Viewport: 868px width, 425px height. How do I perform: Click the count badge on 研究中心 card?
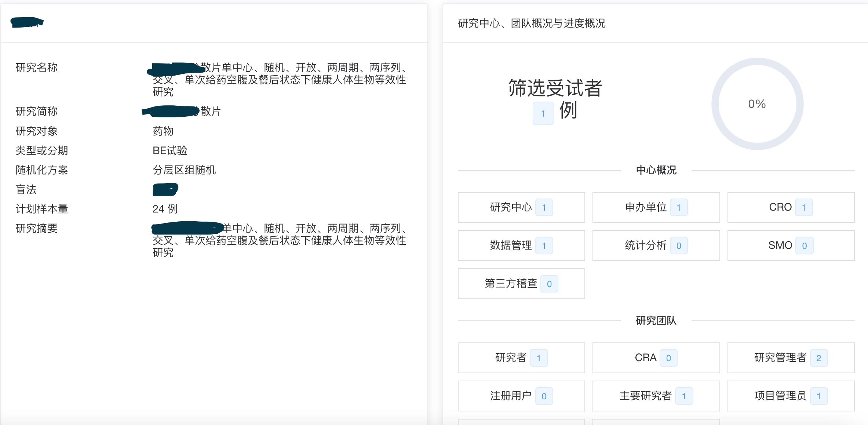544,207
